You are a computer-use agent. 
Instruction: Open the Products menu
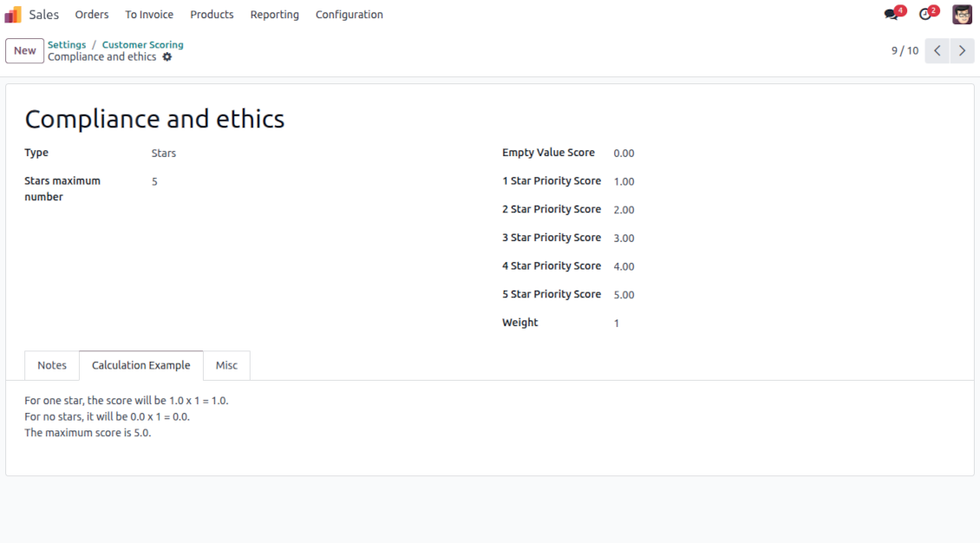click(x=212, y=15)
